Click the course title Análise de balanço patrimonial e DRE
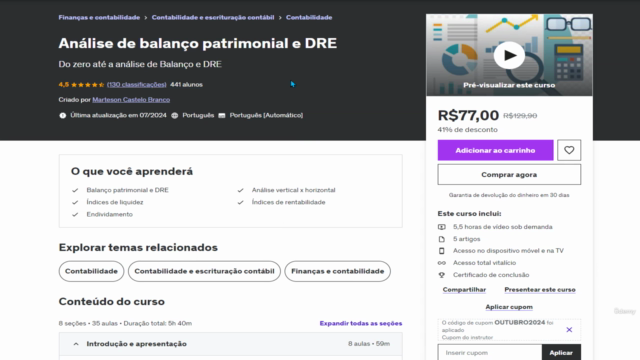The width and height of the screenshot is (640, 360). coord(198,43)
